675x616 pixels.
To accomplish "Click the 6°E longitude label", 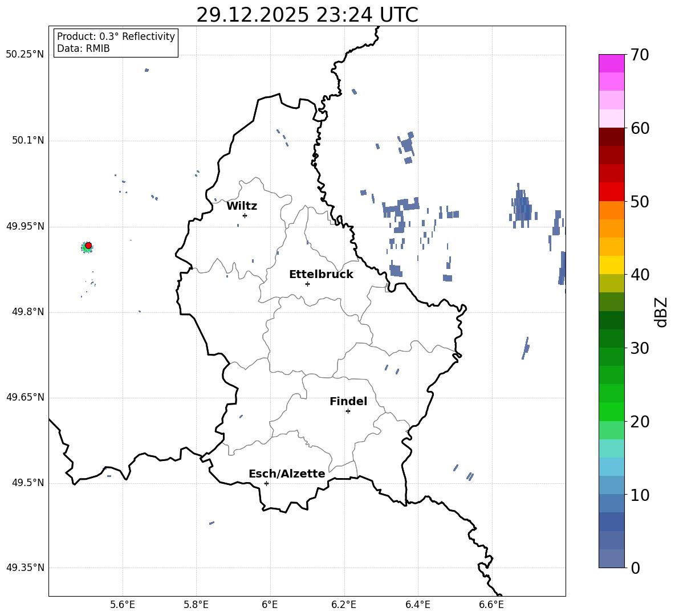I will [270, 605].
